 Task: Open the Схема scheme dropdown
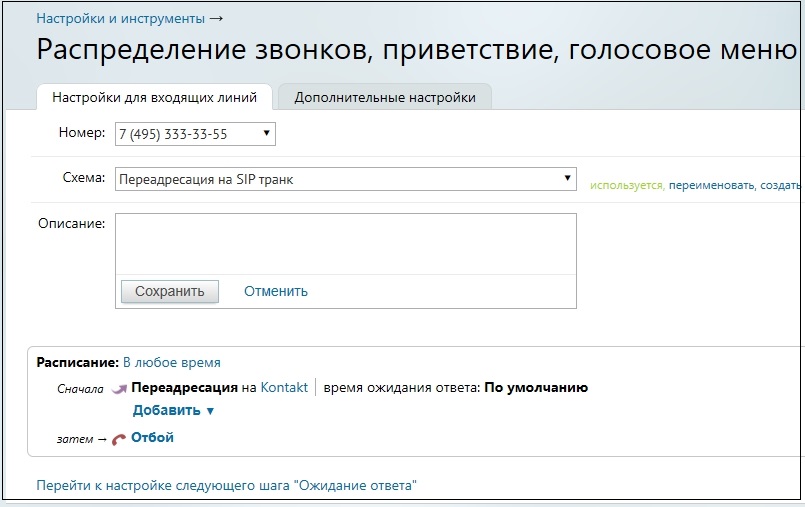coord(346,179)
